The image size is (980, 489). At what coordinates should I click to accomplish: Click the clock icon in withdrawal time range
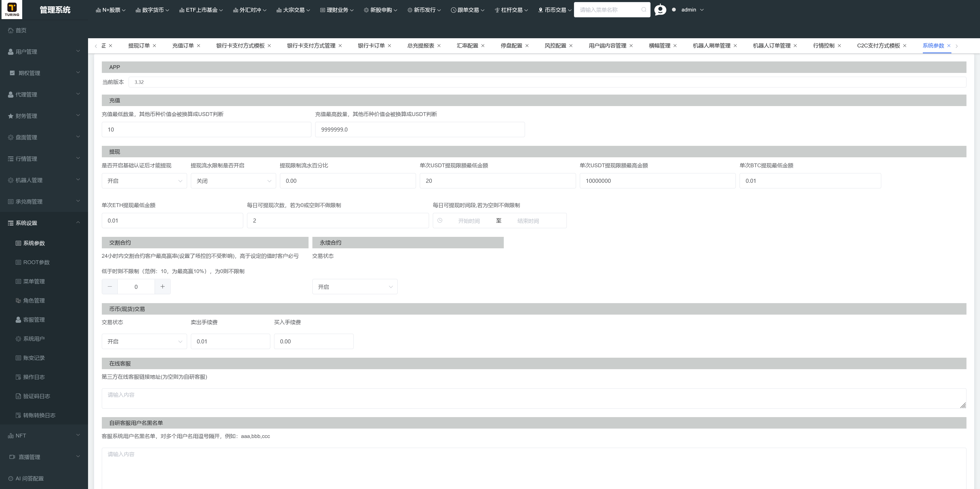[x=440, y=220]
